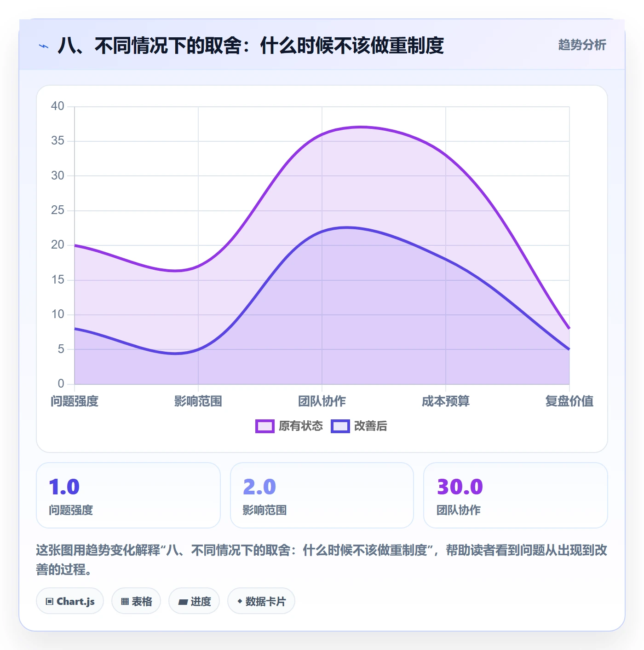Click the 影响范围 x-axis label
Viewport: 644px width, 650px height.
(x=198, y=401)
